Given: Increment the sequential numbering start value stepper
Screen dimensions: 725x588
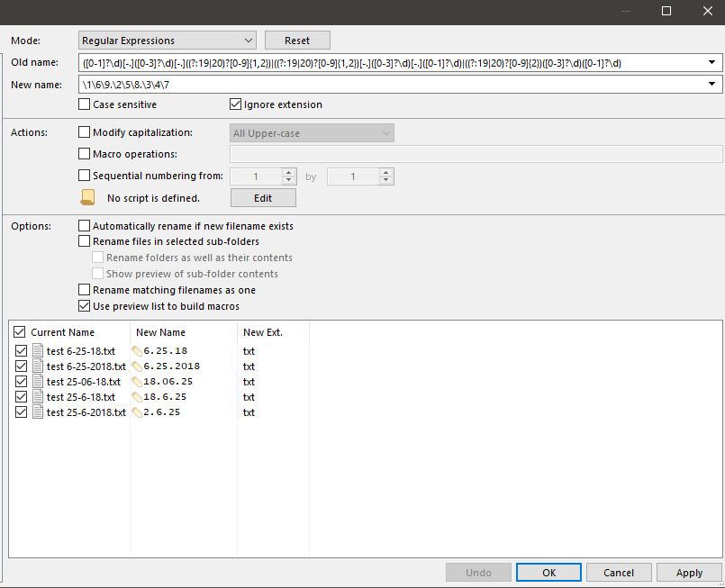Looking at the screenshot, I should tap(290, 172).
